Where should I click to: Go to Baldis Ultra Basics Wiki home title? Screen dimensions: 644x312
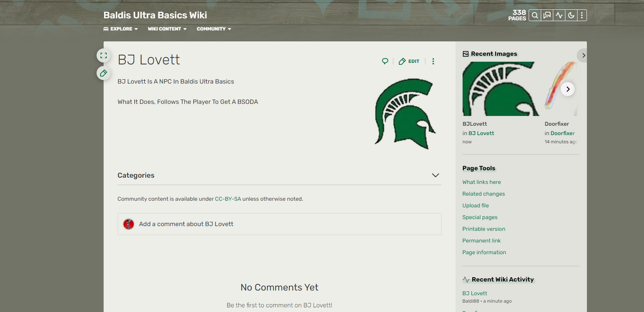pos(155,16)
